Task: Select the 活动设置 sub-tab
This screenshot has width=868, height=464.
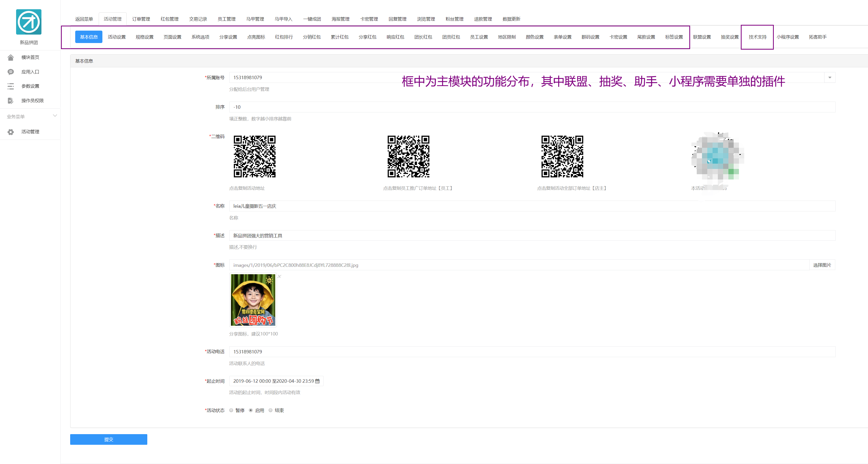Action: [117, 37]
